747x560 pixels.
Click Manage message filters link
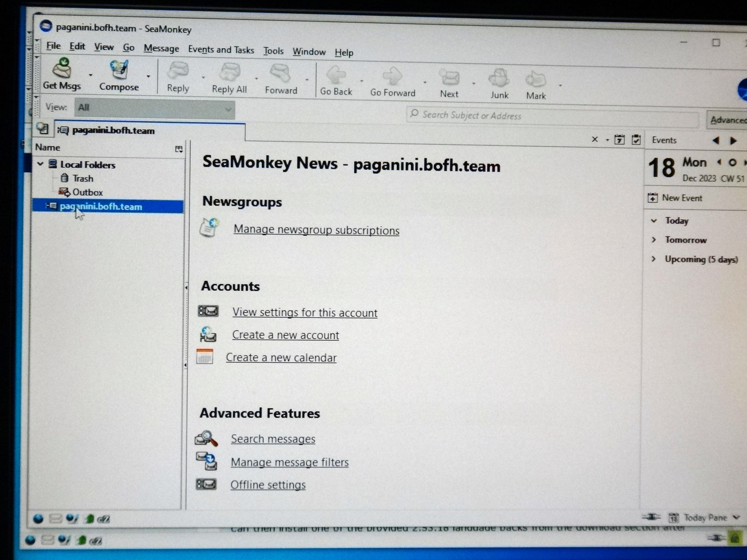coord(289,462)
